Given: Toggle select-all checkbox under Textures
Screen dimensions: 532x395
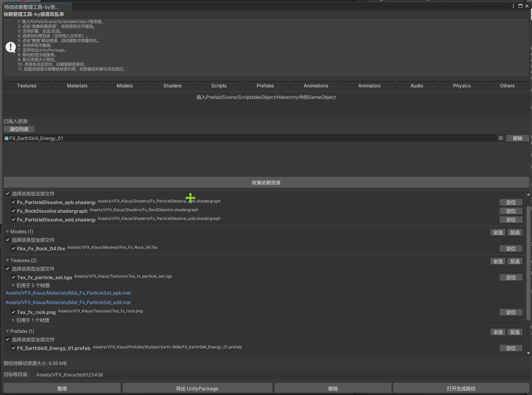Looking at the screenshot, I should click(x=8, y=268).
